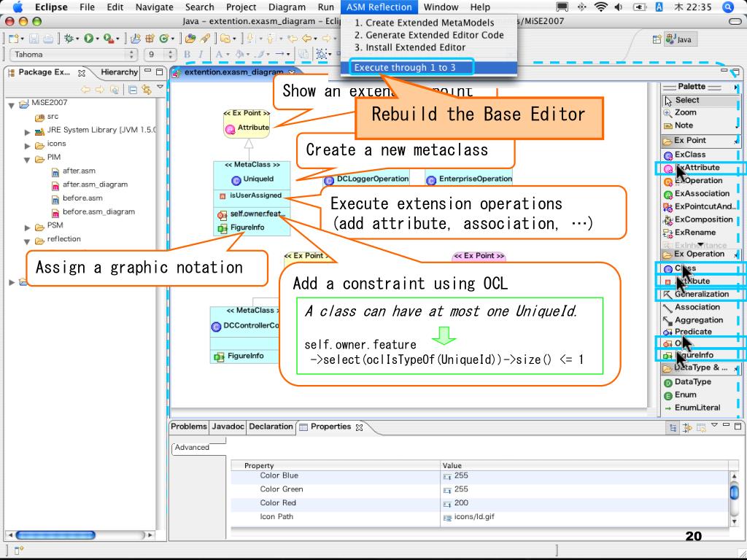Screen dimensions: 747x560
Task: Click the Print toolbar icon
Action: point(48,39)
